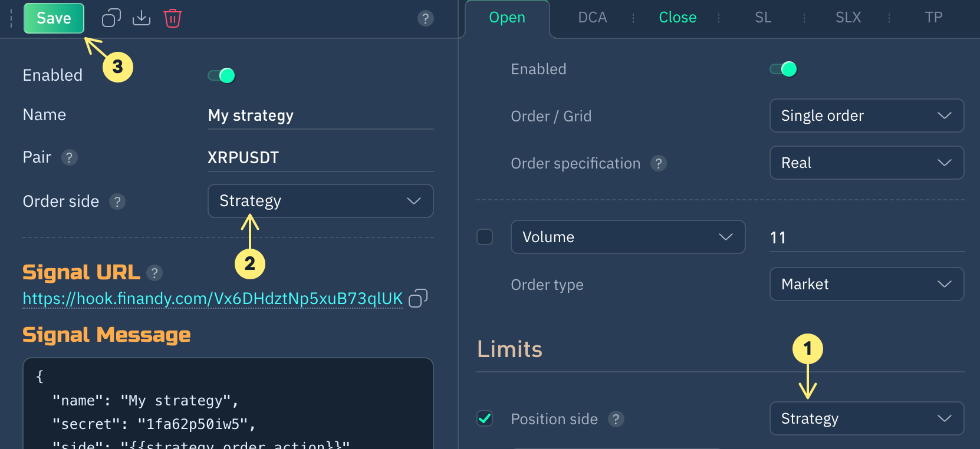Click the download/export strategy icon
This screenshot has width=980, height=449.
coord(142,18)
